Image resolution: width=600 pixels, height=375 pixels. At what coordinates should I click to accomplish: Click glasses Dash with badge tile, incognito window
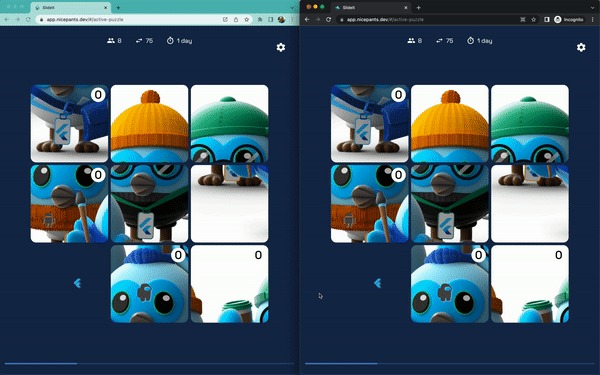(x=450, y=204)
